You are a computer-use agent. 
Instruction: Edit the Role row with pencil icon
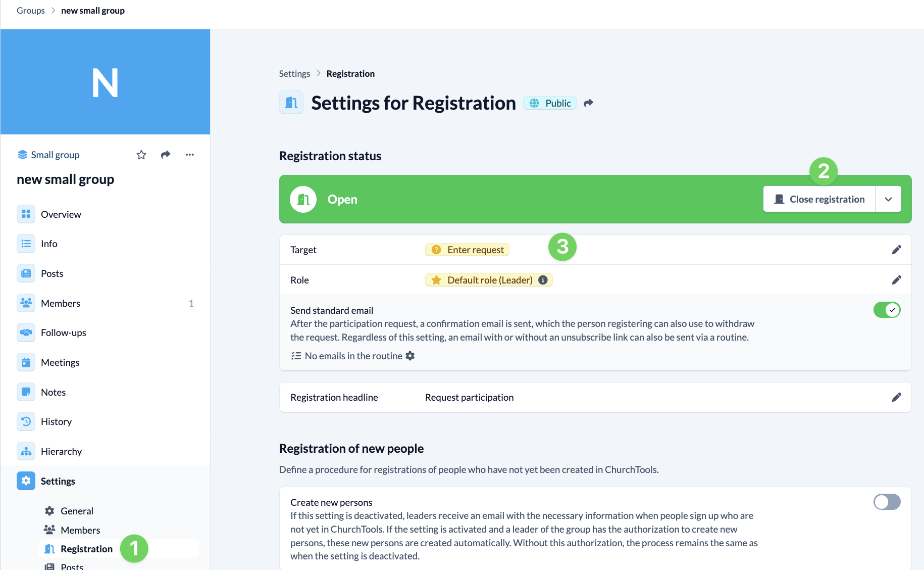point(896,280)
